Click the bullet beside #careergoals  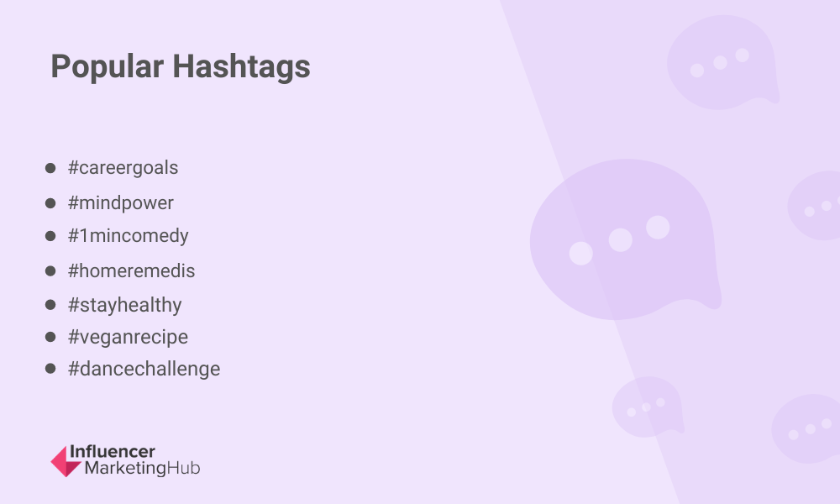pos(50,168)
